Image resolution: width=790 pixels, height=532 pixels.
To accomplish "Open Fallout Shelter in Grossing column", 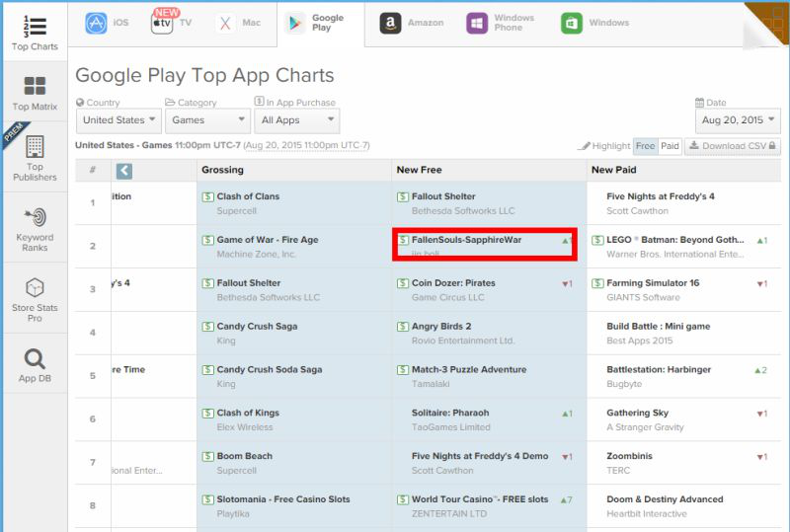I will [249, 283].
